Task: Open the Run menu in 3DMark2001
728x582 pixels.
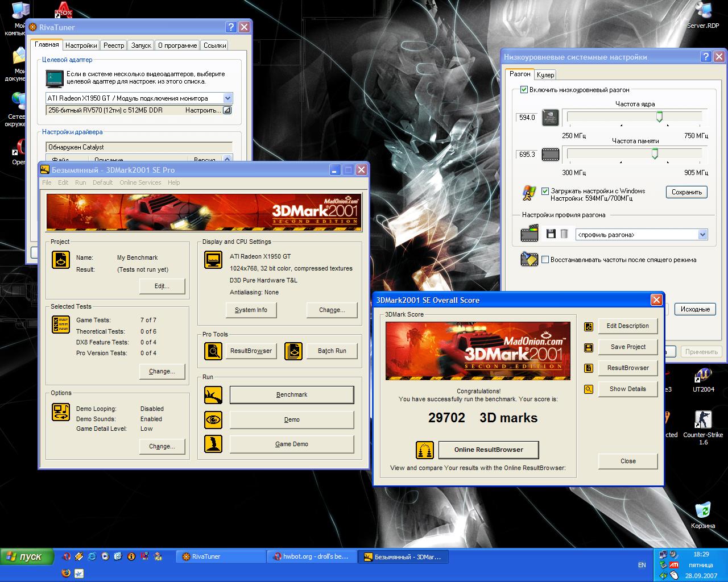Action: click(81, 182)
